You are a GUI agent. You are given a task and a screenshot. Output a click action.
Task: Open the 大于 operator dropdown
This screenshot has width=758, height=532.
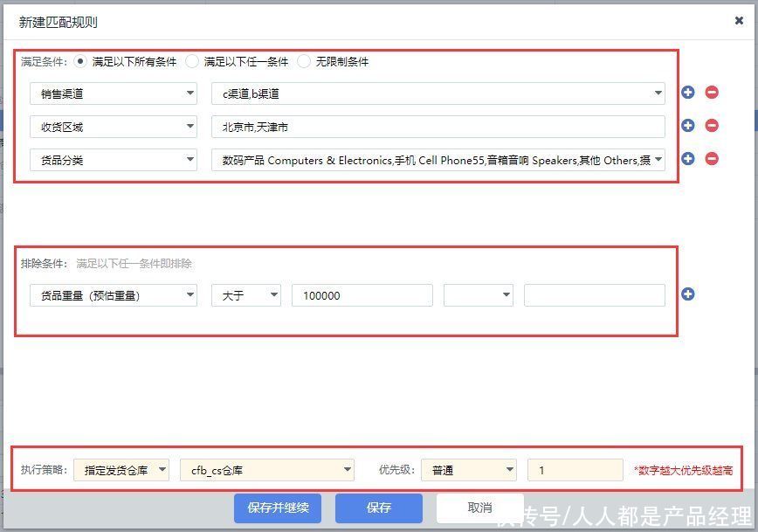pos(246,295)
